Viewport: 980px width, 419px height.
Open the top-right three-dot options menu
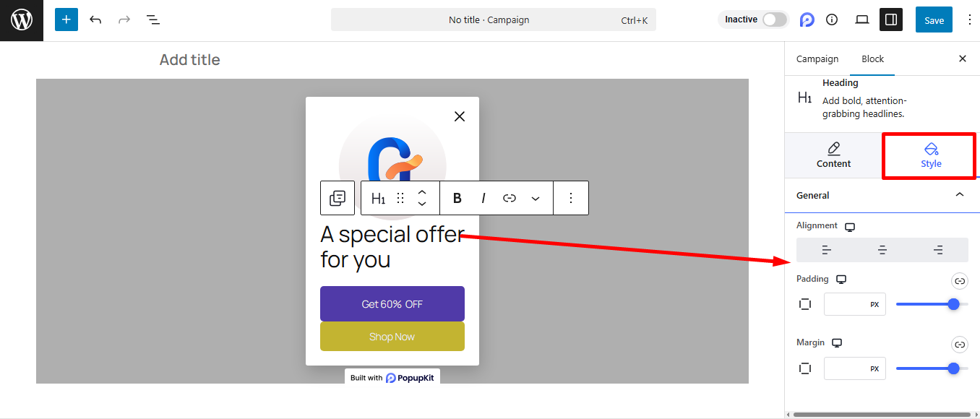[x=969, y=20]
